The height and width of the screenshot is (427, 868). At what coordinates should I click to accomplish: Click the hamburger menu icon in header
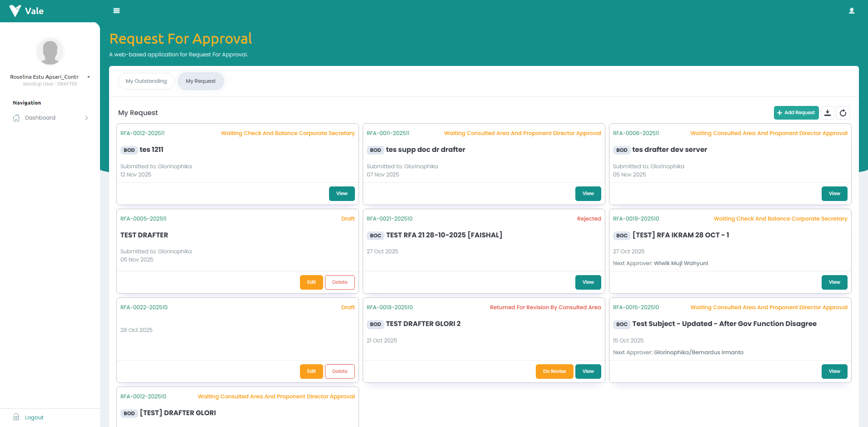point(116,11)
